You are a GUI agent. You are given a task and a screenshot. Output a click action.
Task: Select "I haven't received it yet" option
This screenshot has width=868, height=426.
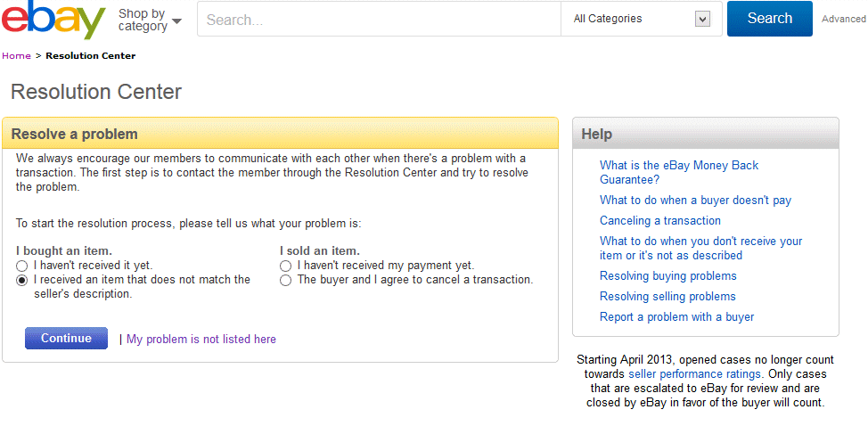pos(22,266)
